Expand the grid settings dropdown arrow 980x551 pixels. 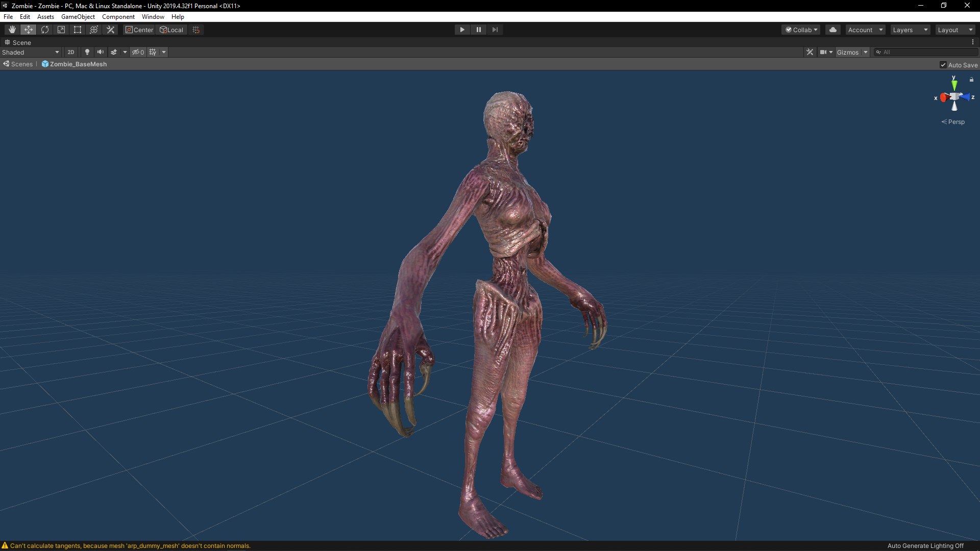(163, 52)
